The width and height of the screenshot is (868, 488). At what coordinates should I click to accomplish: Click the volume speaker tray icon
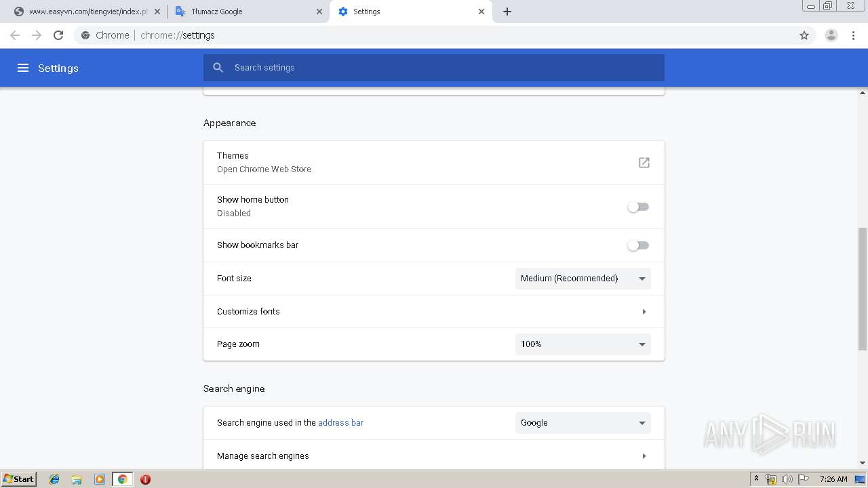click(x=787, y=479)
